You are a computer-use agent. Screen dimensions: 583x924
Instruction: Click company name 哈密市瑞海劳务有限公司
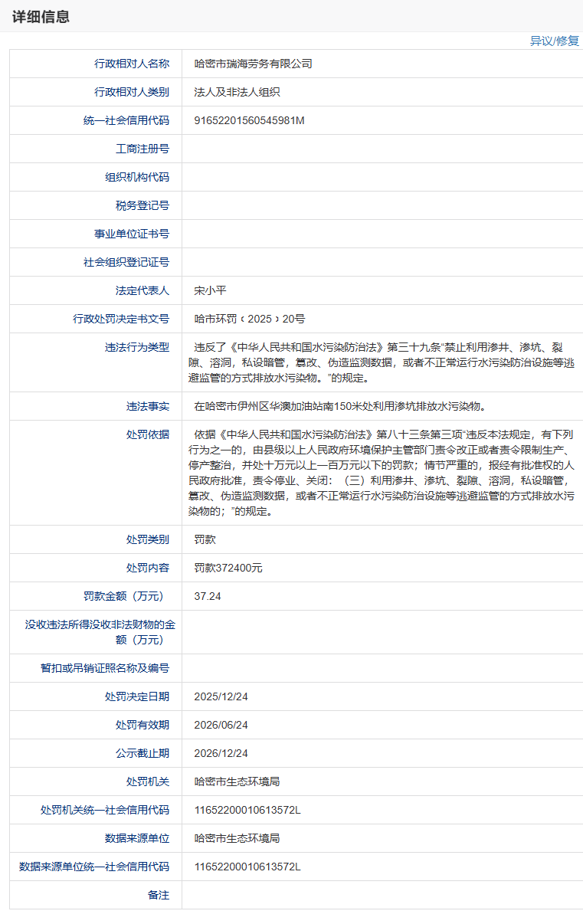tap(253, 64)
